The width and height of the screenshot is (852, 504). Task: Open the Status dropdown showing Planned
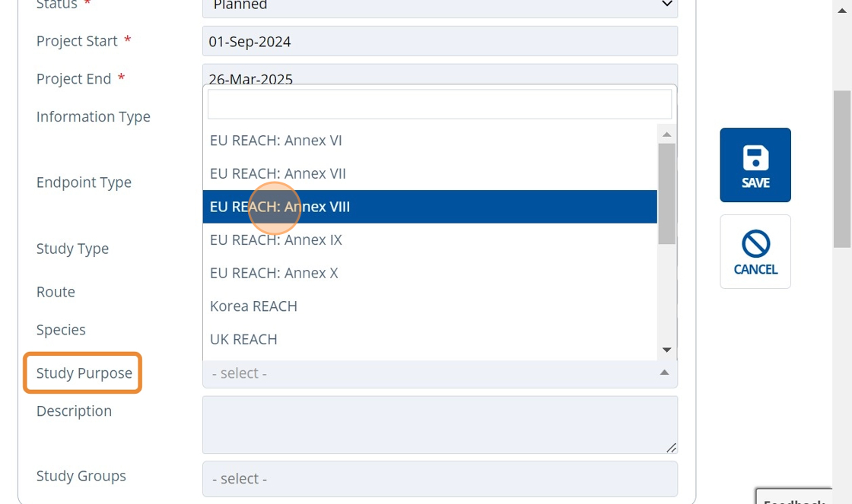[439, 6]
